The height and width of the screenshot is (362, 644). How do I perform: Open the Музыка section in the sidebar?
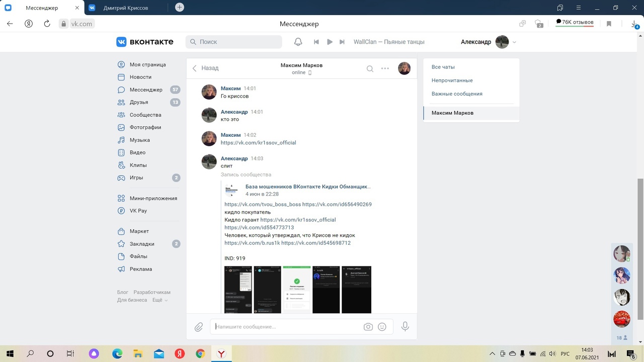(x=139, y=140)
